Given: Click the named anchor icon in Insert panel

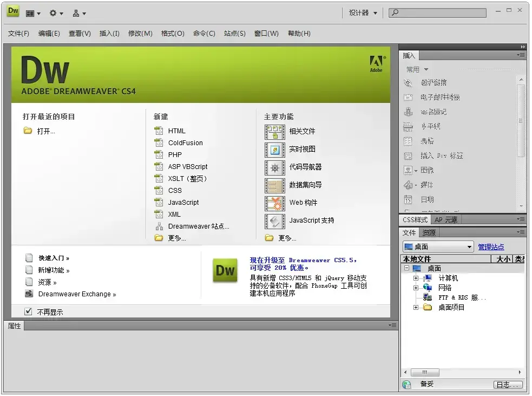Looking at the screenshot, I should point(408,112).
